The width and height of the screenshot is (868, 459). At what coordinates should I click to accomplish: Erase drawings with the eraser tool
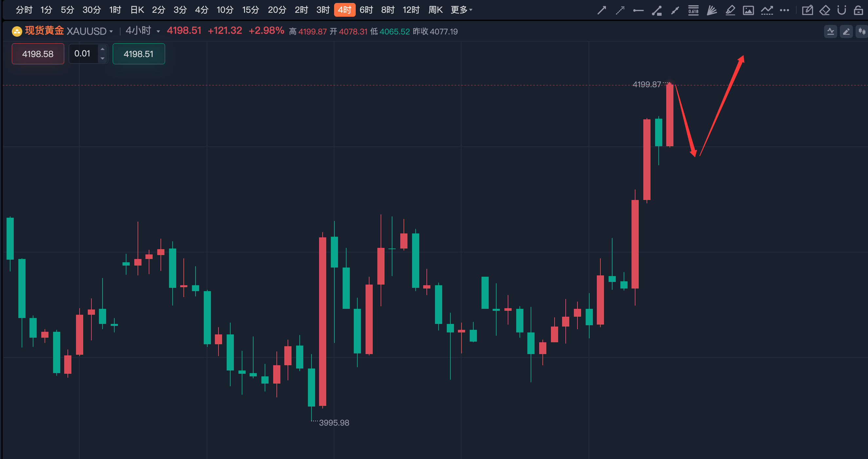pyautogui.click(x=824, y=10)
